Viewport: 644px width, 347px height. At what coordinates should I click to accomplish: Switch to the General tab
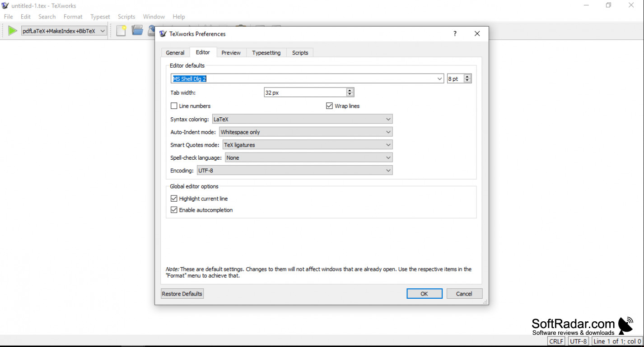(x=175, y=53)
